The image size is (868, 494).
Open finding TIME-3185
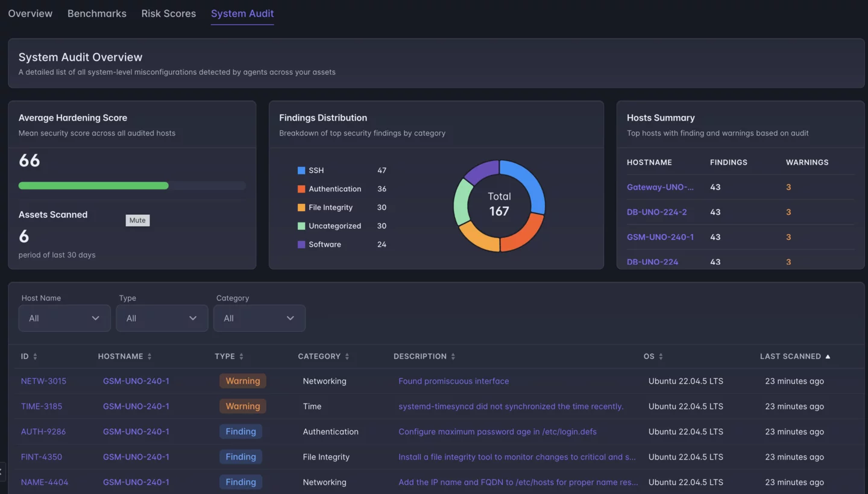(x=42, y=407)
